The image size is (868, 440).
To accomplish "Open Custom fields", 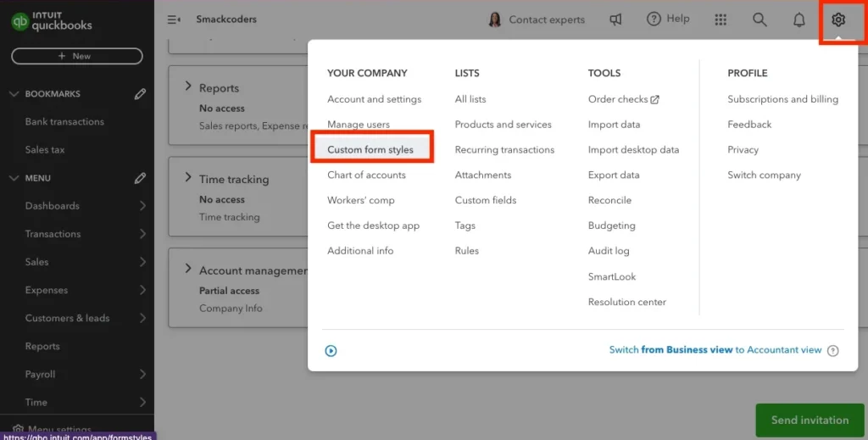I will click(x=486, y=200).
